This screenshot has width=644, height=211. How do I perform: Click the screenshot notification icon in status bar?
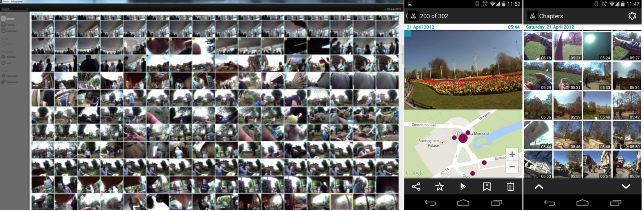tap(410, 4)
